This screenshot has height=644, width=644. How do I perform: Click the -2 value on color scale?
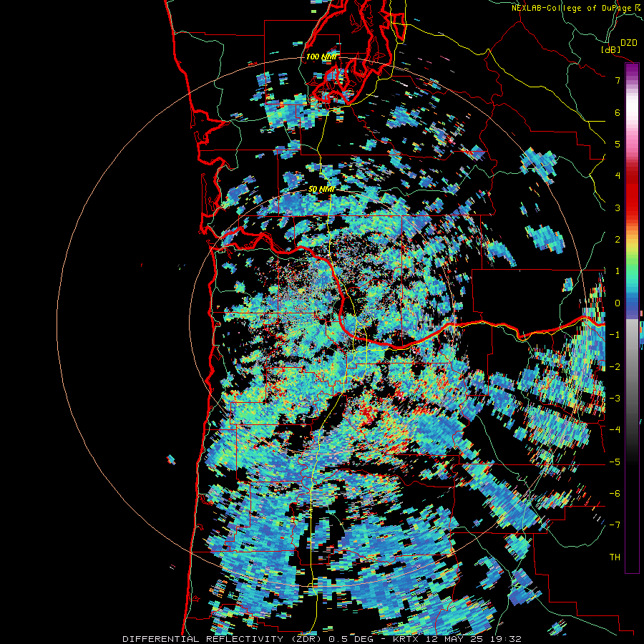coord(615,367)
